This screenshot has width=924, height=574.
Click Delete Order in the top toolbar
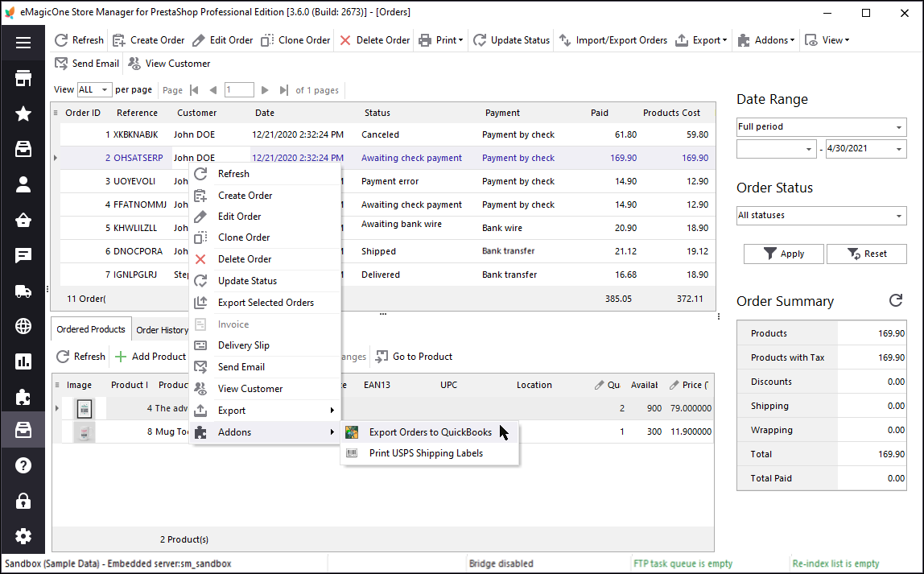pyautogui.click(x=375, y=40)
